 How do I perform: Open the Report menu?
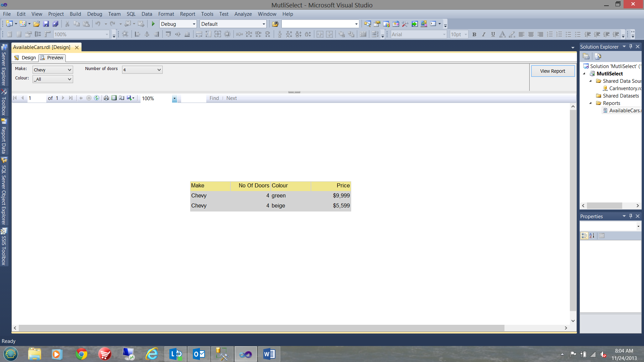187,14
